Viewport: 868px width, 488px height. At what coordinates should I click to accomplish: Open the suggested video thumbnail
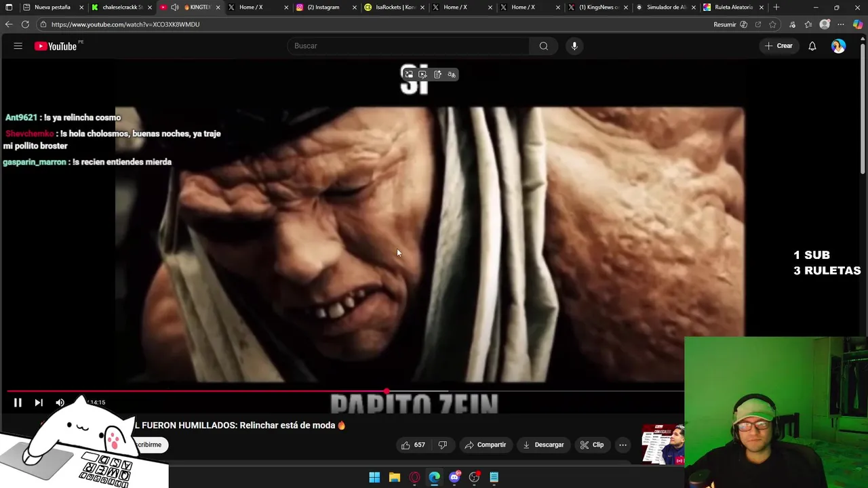click(x=663, y=445)
